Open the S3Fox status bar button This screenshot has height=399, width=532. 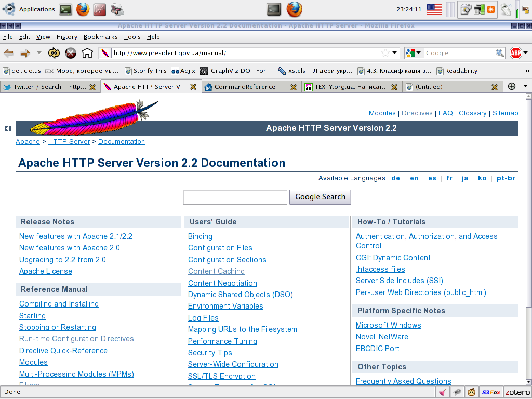pyautogui.click(x=490, y=393)
